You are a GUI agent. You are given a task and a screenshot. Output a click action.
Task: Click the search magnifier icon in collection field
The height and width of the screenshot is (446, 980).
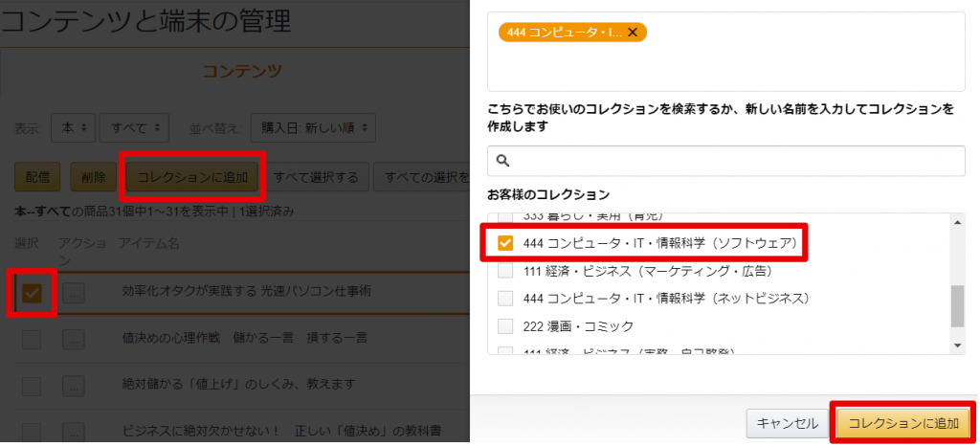tap(502, 161)
